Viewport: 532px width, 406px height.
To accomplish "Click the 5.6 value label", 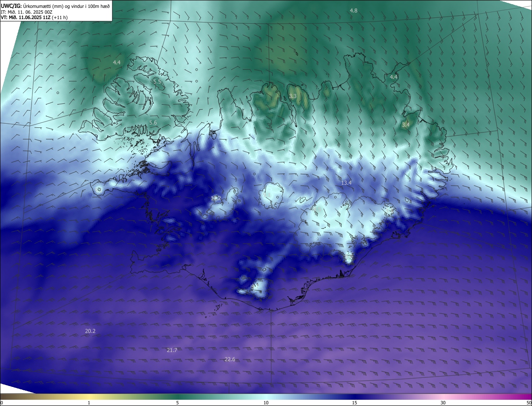I will [x=153, y=122].
